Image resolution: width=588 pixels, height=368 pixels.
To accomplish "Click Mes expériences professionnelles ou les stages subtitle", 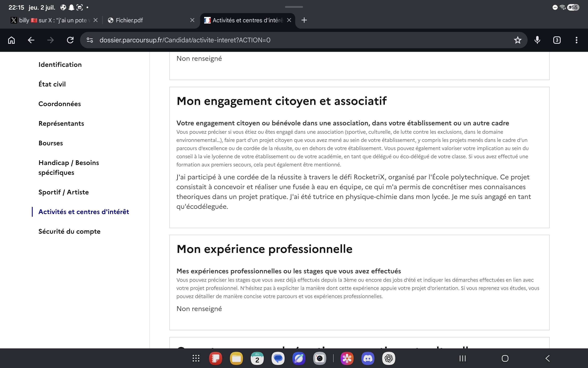I will point(289,271).
